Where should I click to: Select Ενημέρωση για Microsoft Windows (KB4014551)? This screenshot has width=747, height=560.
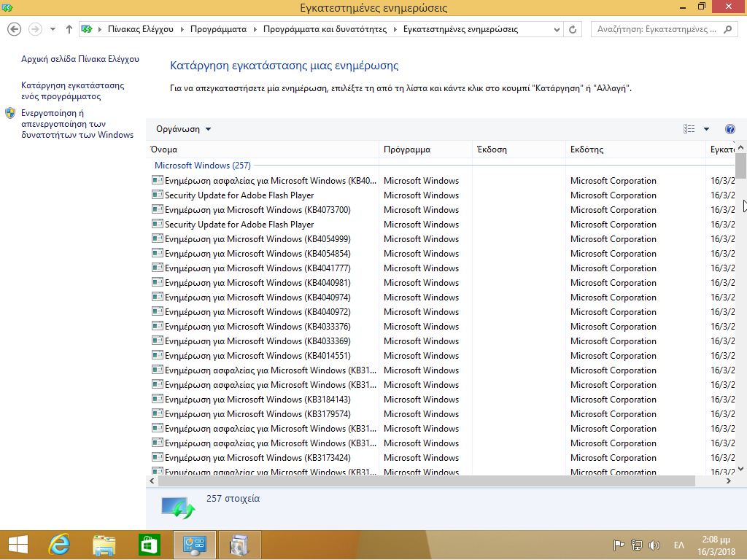point(258,356)
